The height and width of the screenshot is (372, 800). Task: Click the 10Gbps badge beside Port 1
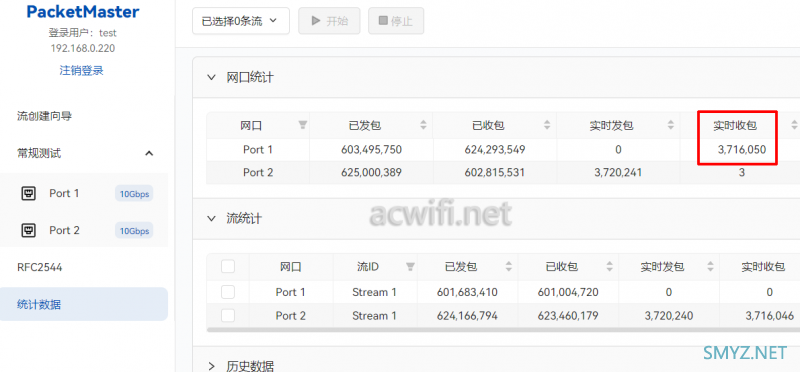pos(134,194)
